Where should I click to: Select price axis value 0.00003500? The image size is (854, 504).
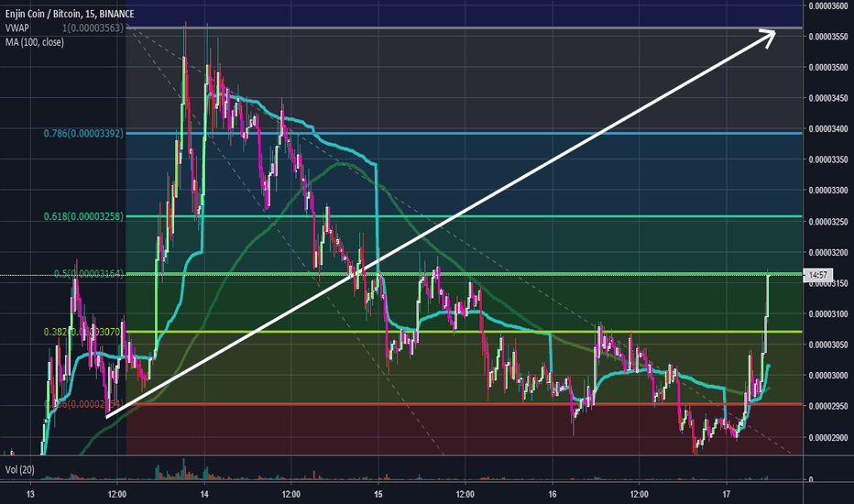coord(828,68)
